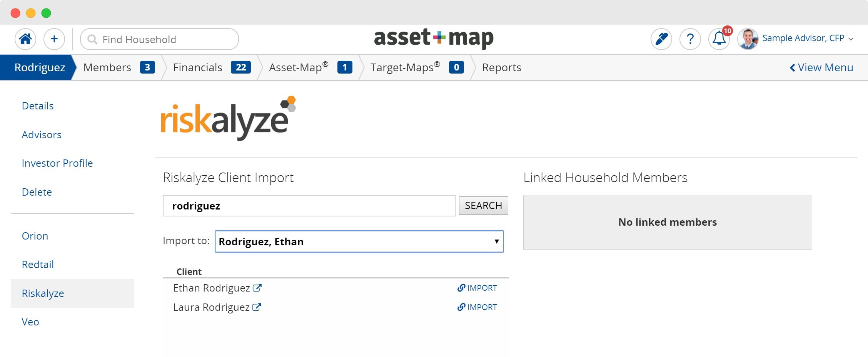The width and height of the screenshot is (868, 357).
Task: Import Ethan Rodriguez from Riskalyze
Action: tap(477, 288)
